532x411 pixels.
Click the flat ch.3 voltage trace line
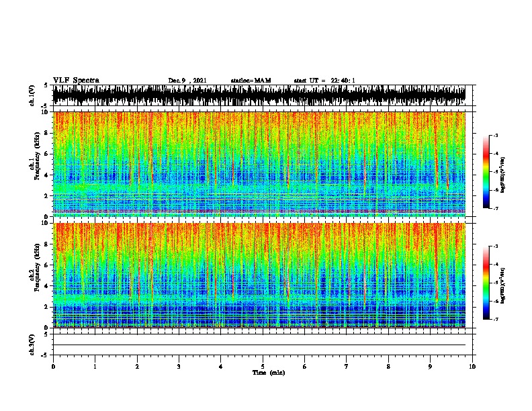pos(259,345)
